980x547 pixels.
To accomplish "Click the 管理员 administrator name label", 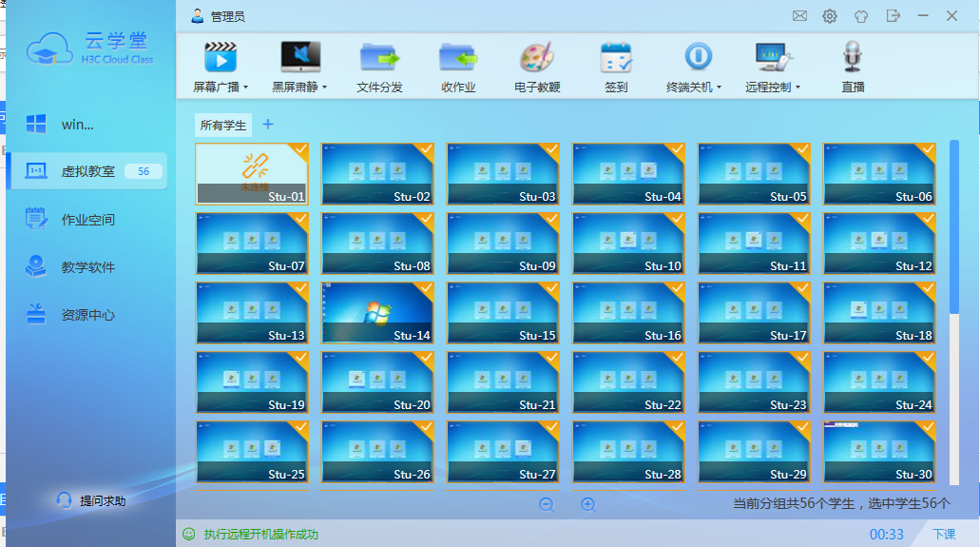I will pyautogui.click(x=227, y=17).
